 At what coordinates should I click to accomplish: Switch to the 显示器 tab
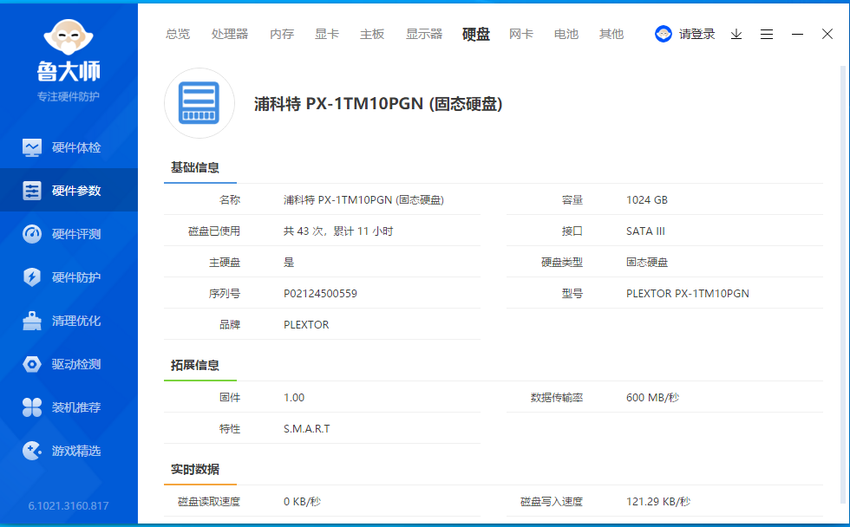coord(424,34)
